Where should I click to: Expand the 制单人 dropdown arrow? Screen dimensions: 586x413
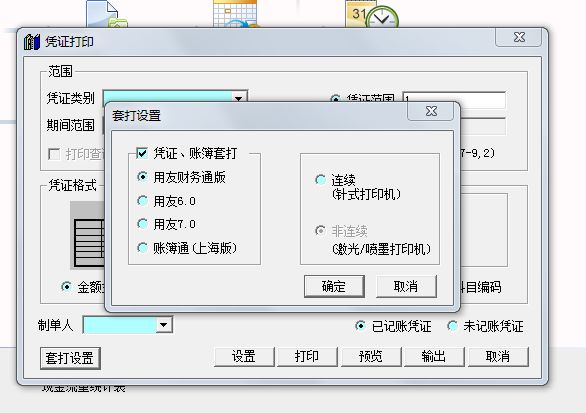click(164, 325)
